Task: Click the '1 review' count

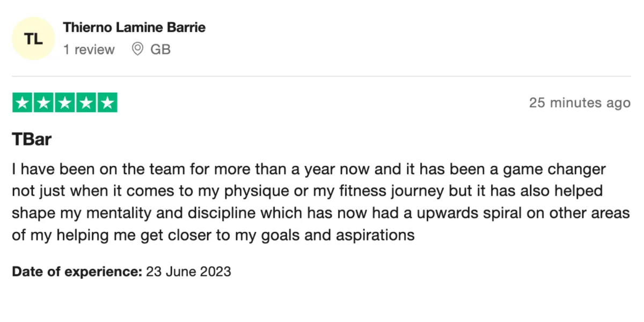Action: [89, 49]
